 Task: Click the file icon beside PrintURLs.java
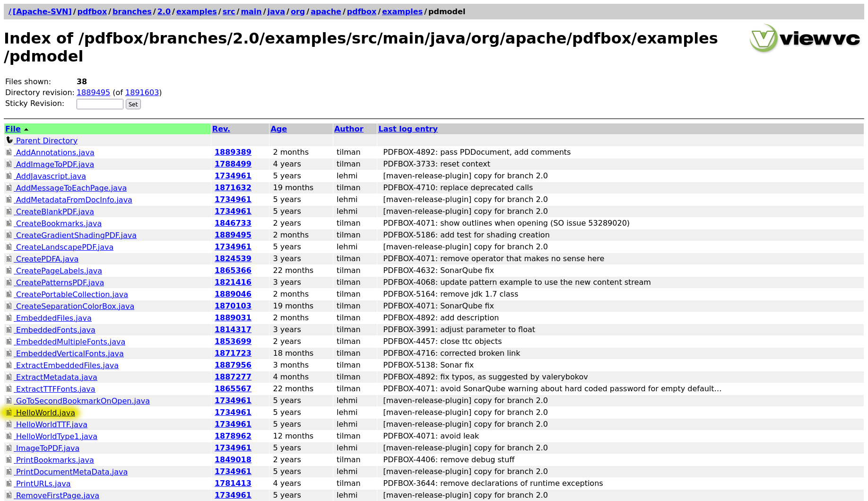click(9, 483)
